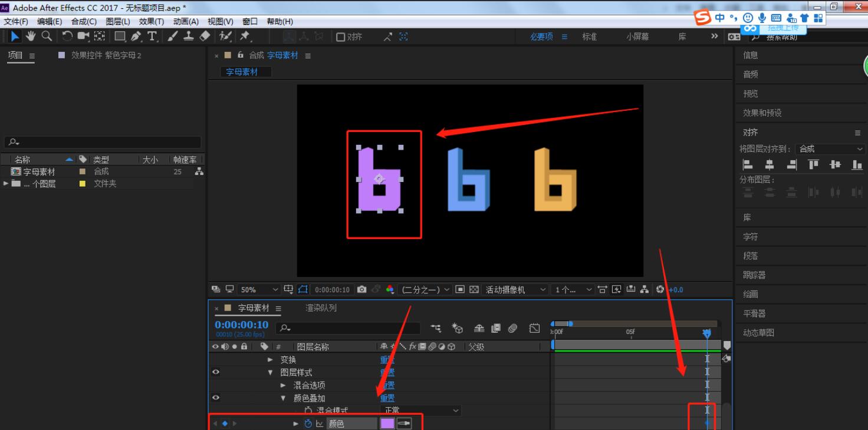The height and width of the screenshot is (430, 868).
Task: Click the hide shy layers icon
Action: click(x=479, y=329)
